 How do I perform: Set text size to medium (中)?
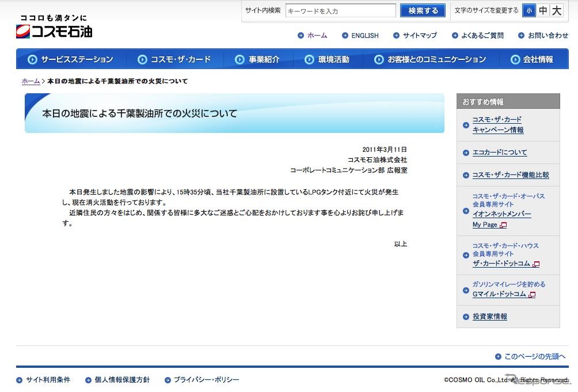click(x=543, y=10)
